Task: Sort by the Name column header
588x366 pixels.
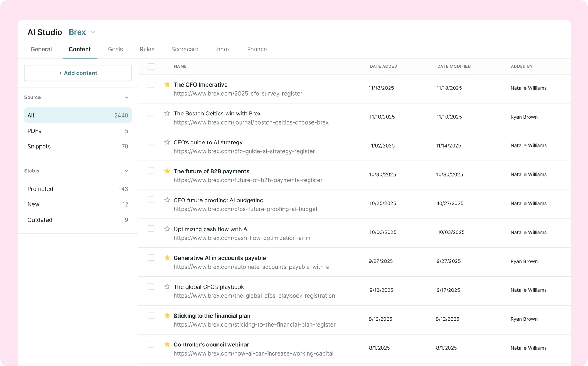Action: pos(180,66)
